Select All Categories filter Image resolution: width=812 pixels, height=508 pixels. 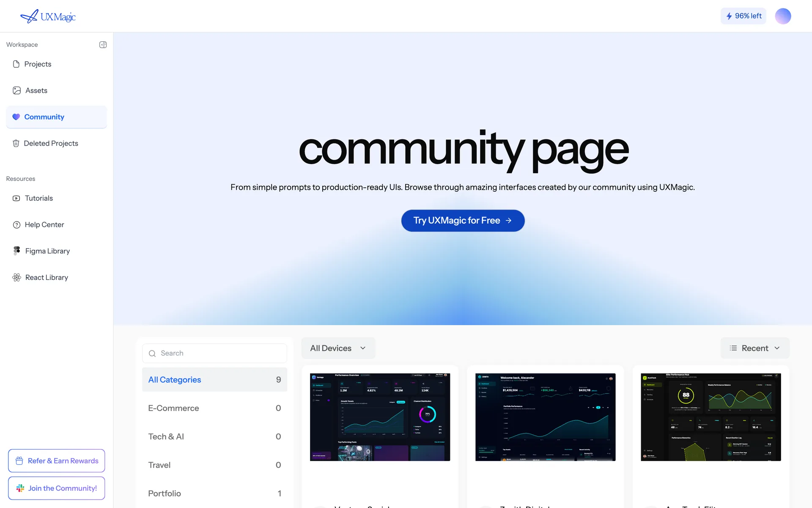(214, 380)
